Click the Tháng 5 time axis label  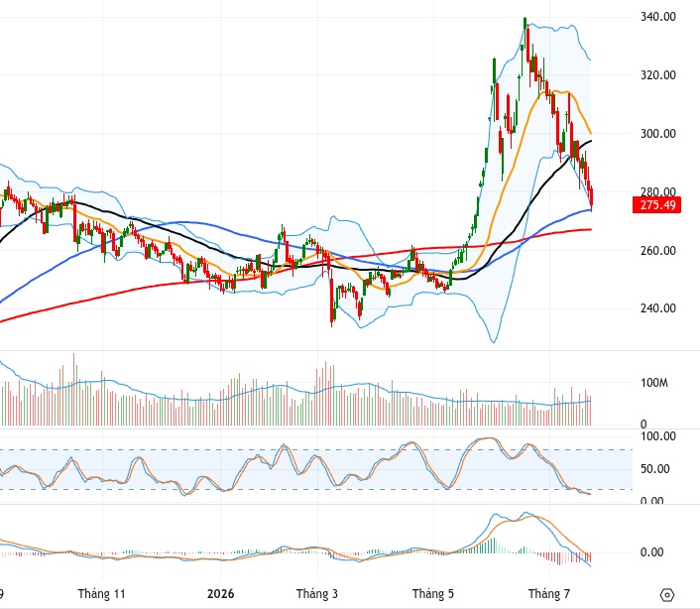click(x=433, y=594)
